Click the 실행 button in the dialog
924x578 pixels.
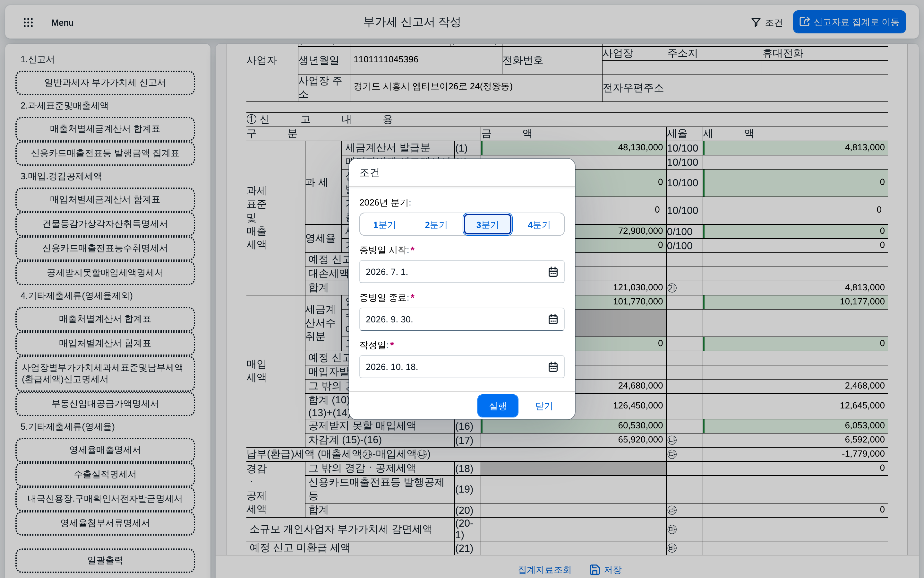coord(498,406)
